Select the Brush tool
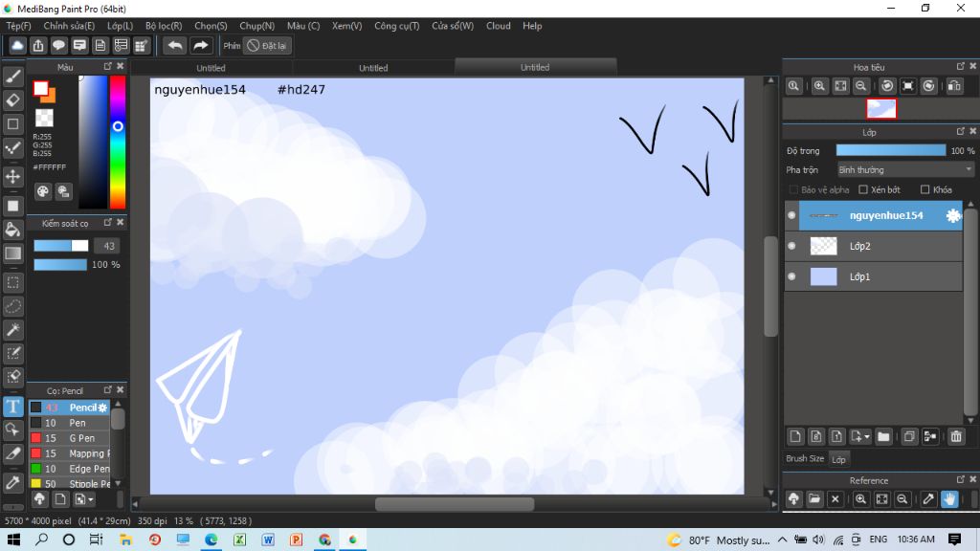Image resolution: width=980 pixels, height=551 pixels. click(13, 77)
